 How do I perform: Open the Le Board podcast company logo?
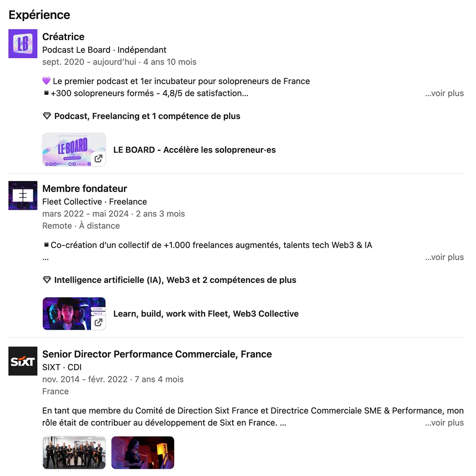pyautogui.click(x=23, y=43)
